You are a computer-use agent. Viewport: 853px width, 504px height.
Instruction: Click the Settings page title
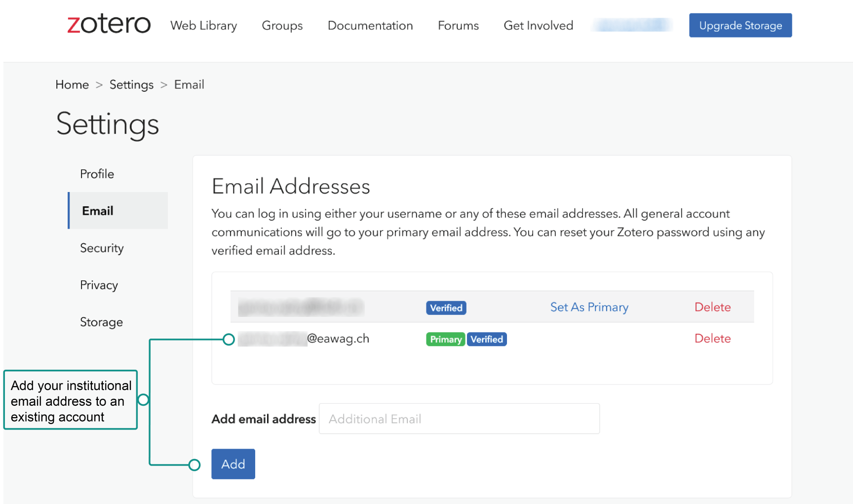pyautogui.click(x=108, y=124)
